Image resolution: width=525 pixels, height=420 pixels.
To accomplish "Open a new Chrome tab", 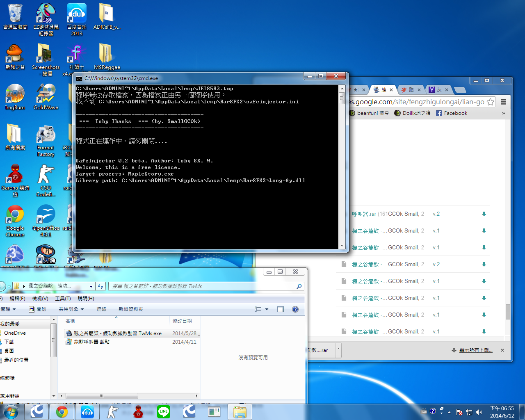I will coord(460,90).
